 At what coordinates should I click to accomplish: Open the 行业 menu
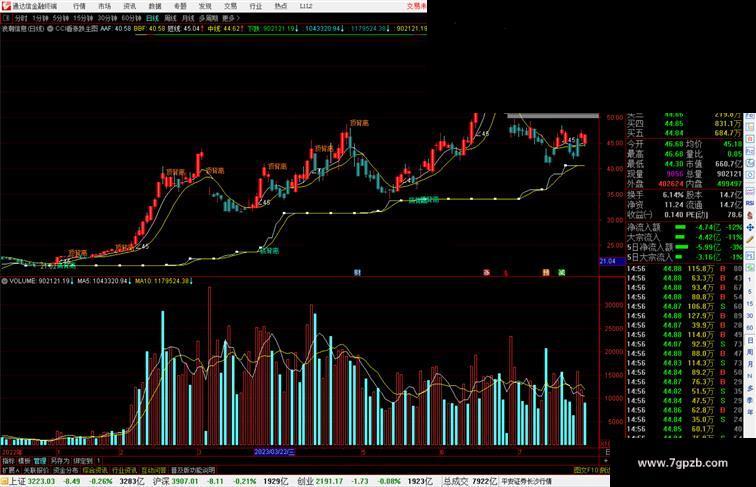coord(256,6)
